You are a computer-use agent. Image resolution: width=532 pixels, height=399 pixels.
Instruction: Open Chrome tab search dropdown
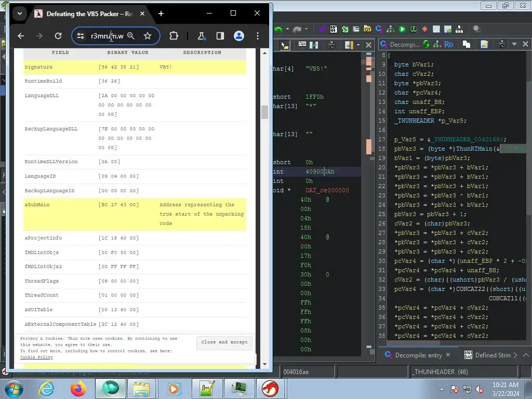pyautogui.click(x=20, y=14)
